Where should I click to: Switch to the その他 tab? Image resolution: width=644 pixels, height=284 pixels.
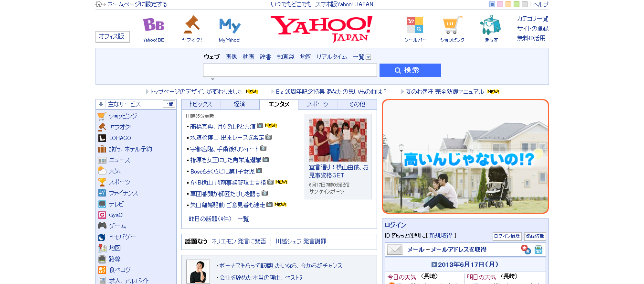[x=357, y=104]
